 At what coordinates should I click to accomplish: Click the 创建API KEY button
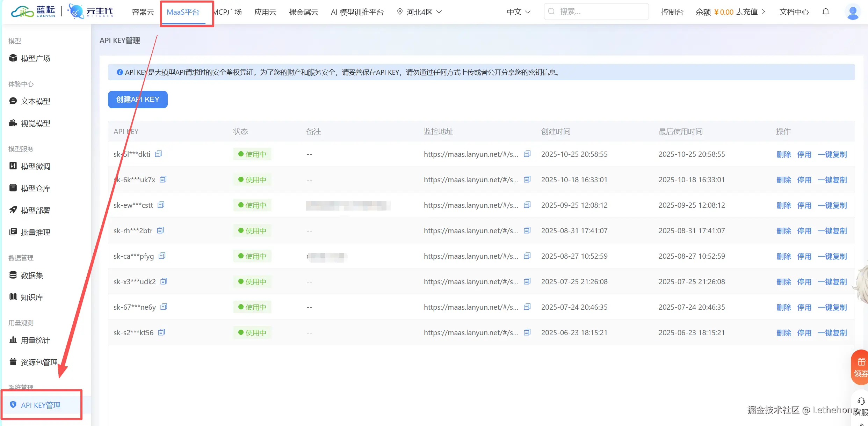tap(138, 100)
